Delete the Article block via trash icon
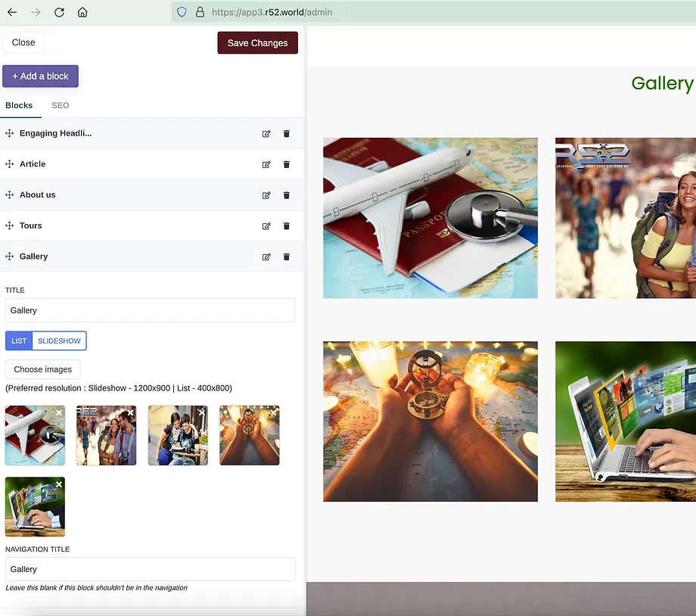 coord(286,164)
